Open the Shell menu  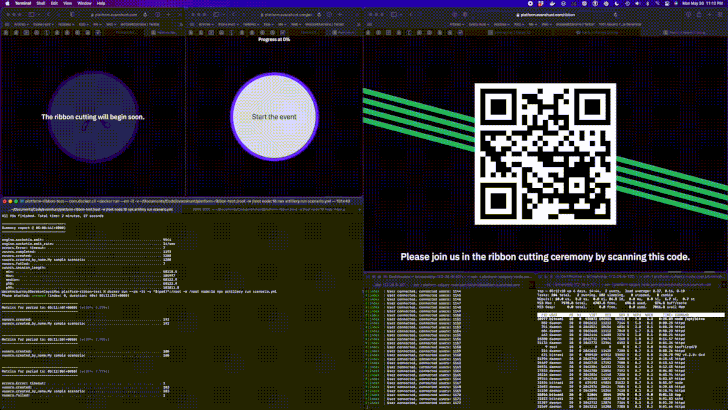click(41, 3)
